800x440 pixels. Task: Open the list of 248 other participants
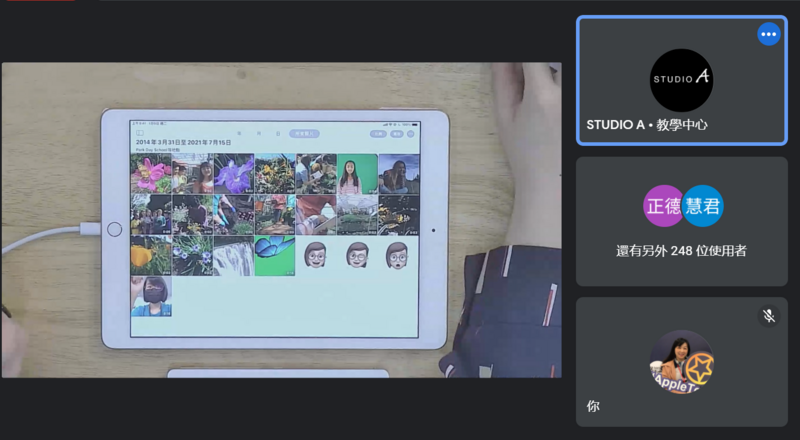click(x=681, y=251)
